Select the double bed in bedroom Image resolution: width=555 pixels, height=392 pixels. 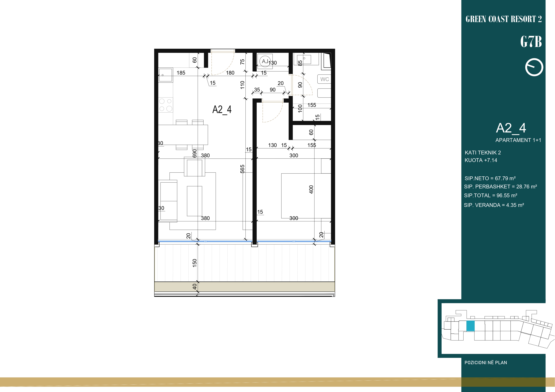coord(306,196)
